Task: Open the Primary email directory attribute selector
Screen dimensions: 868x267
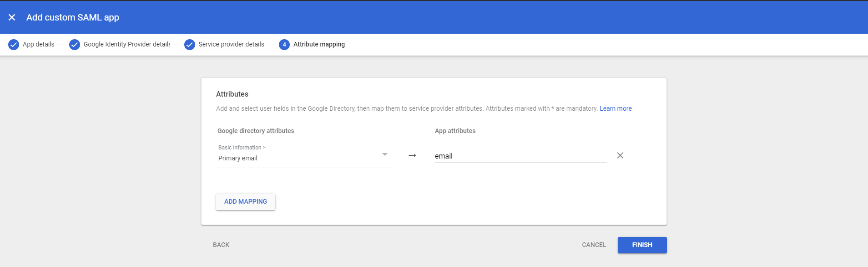Action: pyautogui.click(x=300, y=158)
